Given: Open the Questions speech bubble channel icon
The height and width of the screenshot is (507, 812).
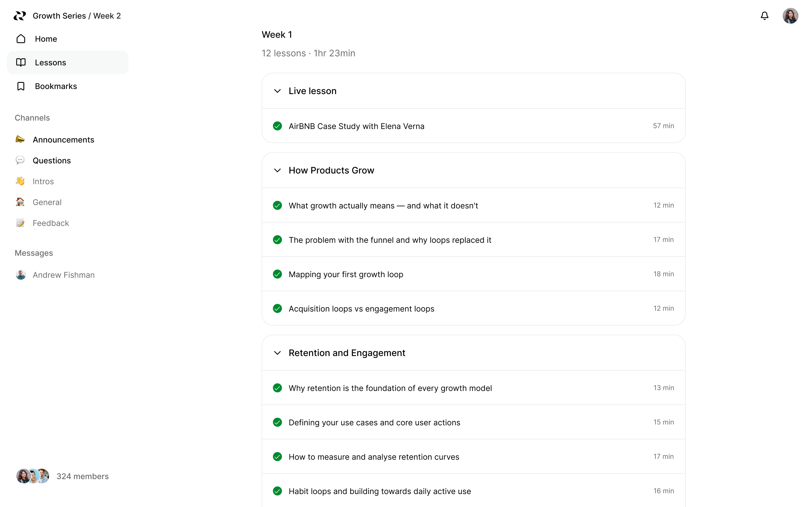Looking at the screenshot, I should coord(20,160).
